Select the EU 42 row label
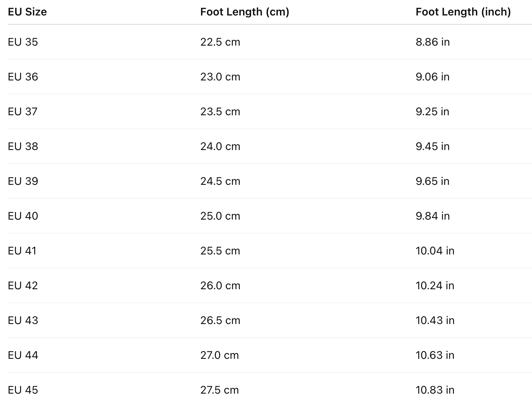This screenshot has height=406, width=532. [x=23, y=286]
